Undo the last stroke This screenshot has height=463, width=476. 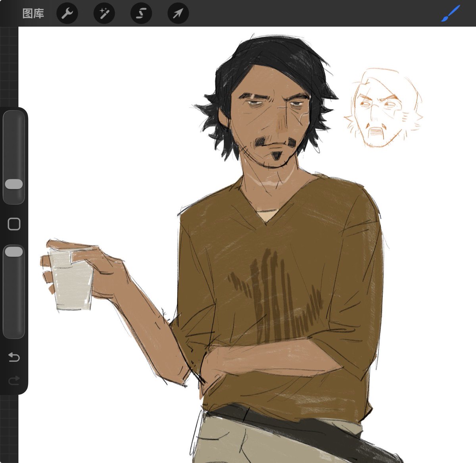tap(14, 357)
